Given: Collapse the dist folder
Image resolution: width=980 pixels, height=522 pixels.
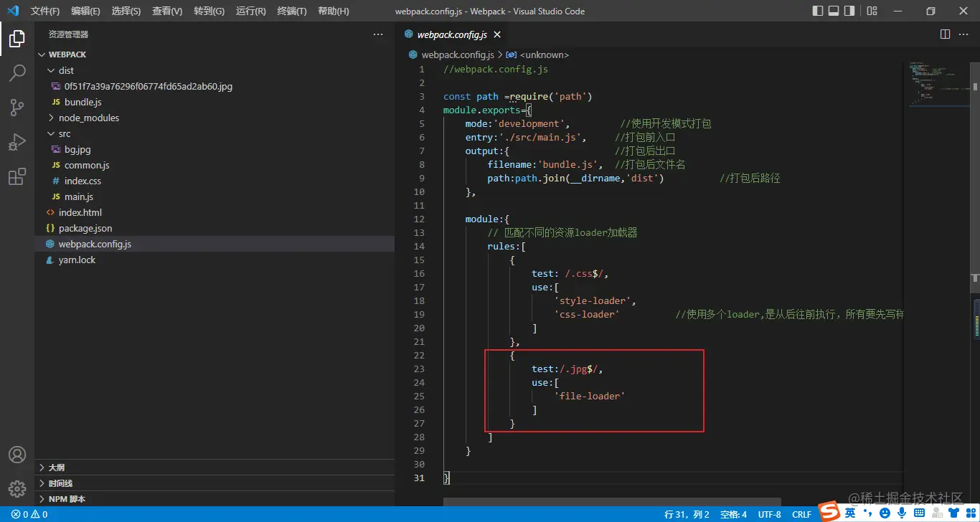Looking at the screenshot, I should 65,70.
